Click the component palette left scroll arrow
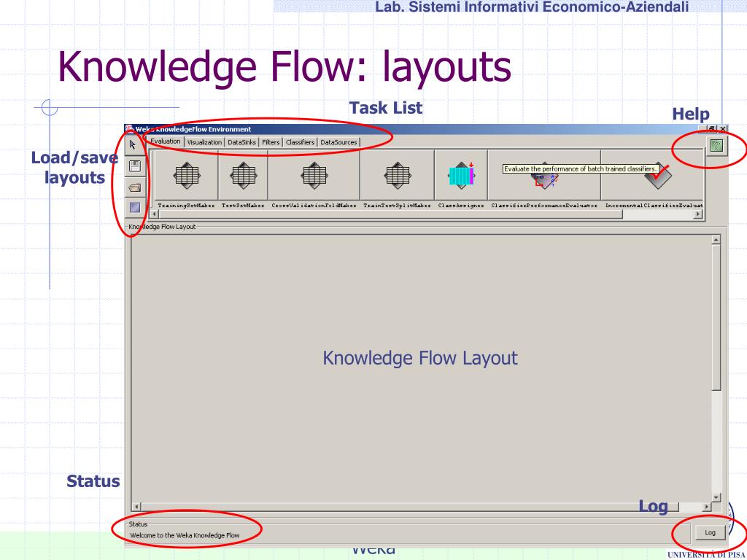The width and height of the screenshot is (747, 560). point(154,214)
